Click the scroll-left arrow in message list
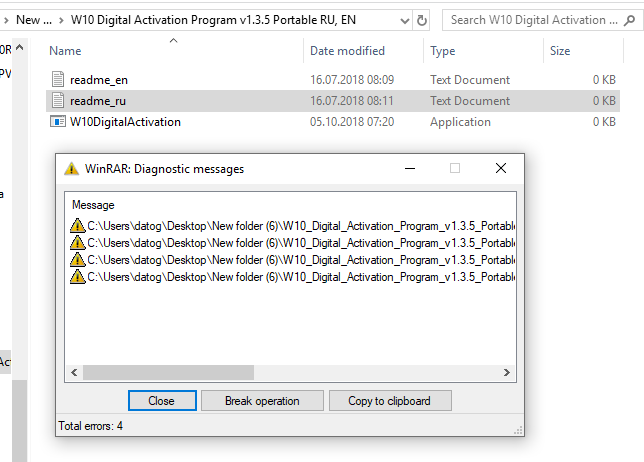This screenshot has width=644, height=462. [x=74, y=372]
